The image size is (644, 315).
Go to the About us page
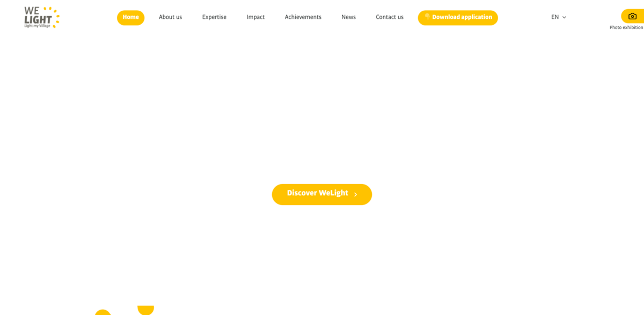pos(170,17)
